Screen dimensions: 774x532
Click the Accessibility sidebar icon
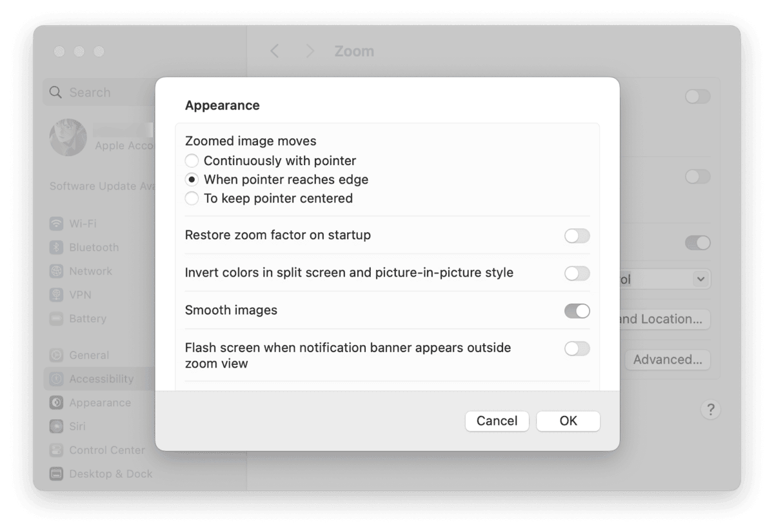pos(57,379)
